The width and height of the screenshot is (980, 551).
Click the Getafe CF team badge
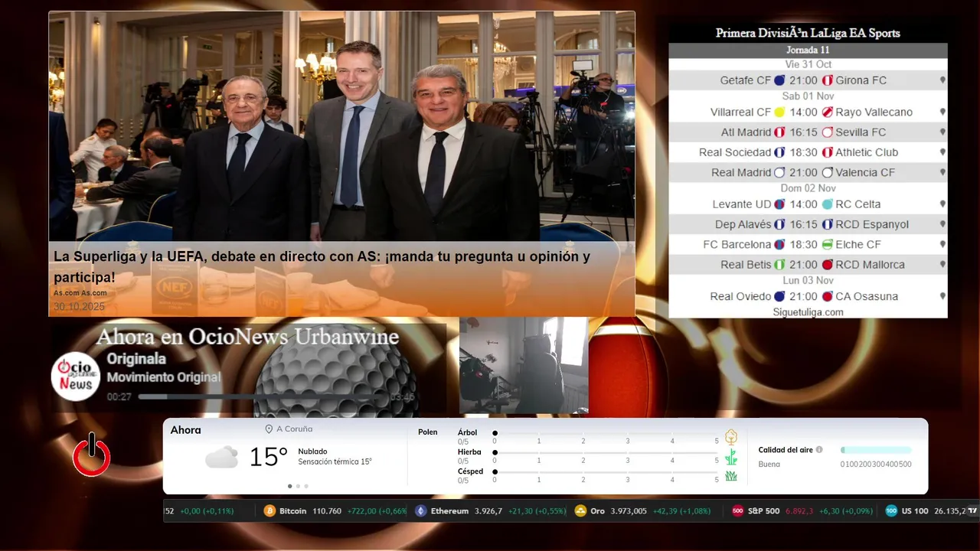point(779,80)
